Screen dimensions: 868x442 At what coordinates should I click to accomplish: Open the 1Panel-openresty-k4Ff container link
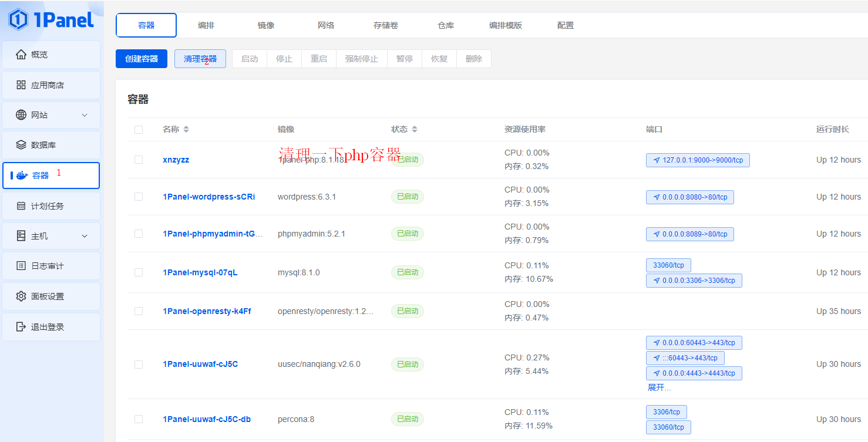point(207,311)
